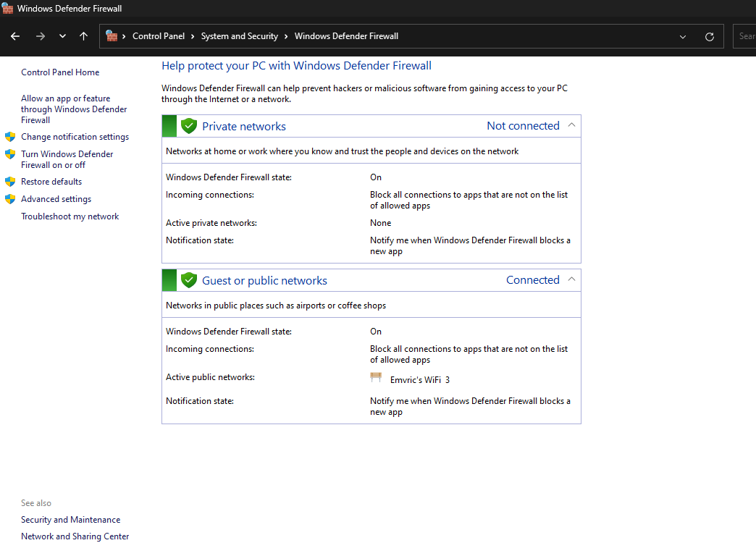Click the Change notification settings shield icon
The image size is (756, 556).
tap(10, 136)
